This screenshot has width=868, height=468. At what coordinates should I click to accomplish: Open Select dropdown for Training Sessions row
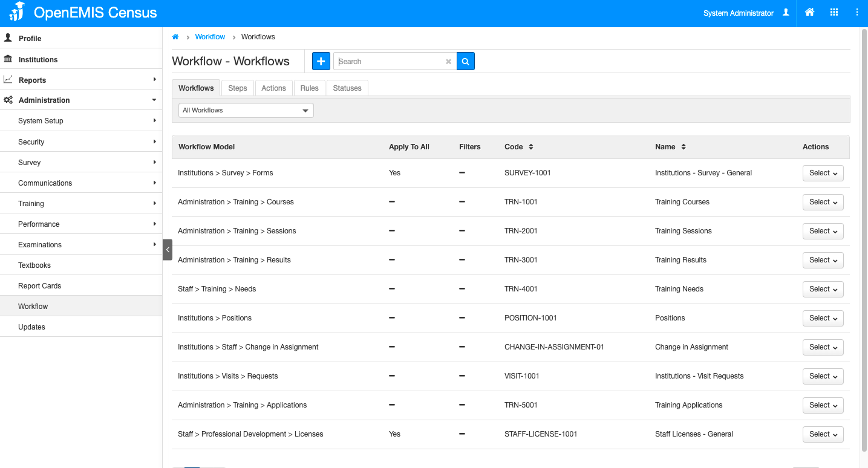click(x=823, y=231)
